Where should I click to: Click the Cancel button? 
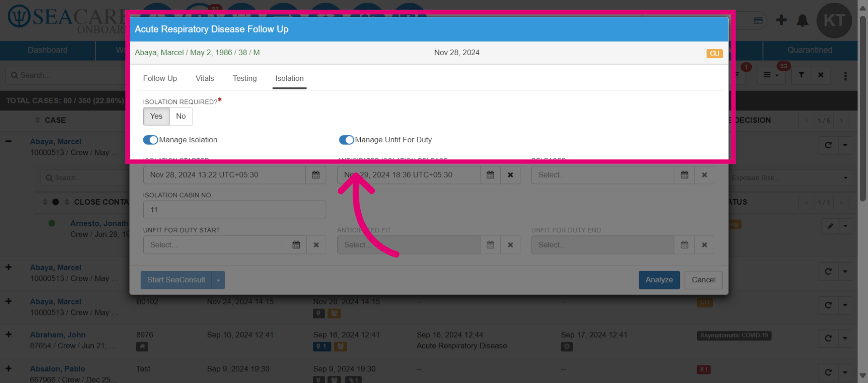coord(703,280)
